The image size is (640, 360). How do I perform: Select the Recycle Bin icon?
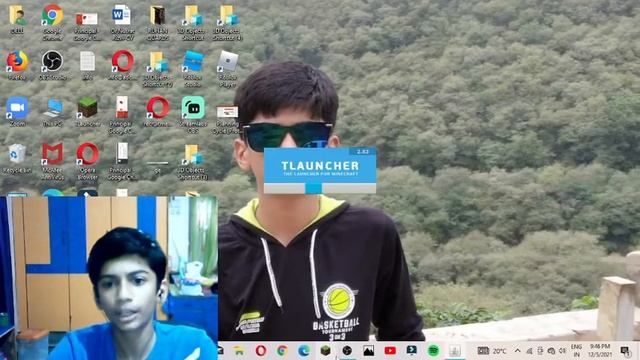pos(17,158)
